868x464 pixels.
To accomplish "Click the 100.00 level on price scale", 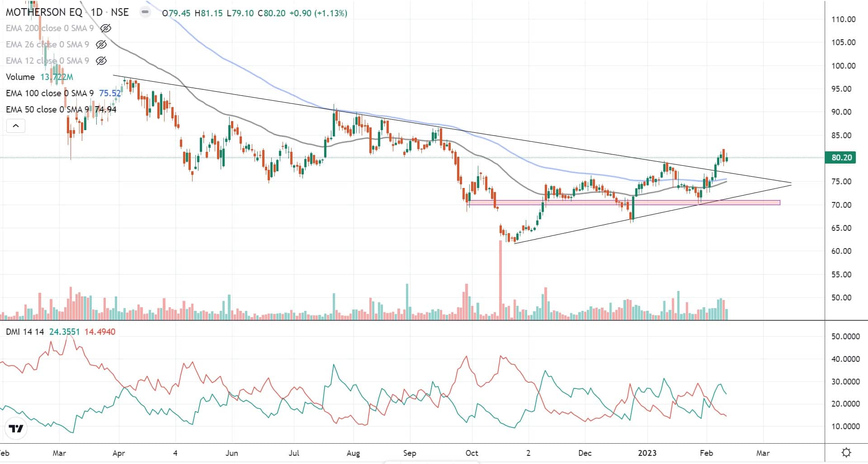I will [843, 66].
